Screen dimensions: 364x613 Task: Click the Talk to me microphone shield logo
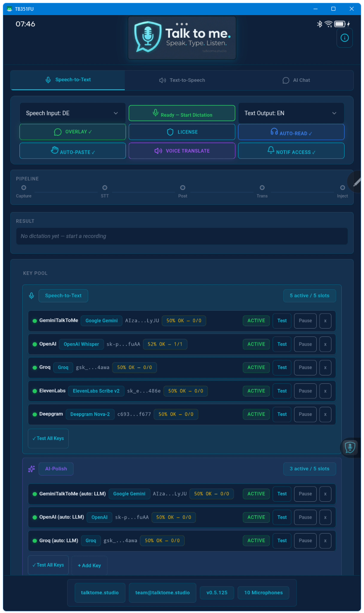pyautogui.click(x=147, y=37)
